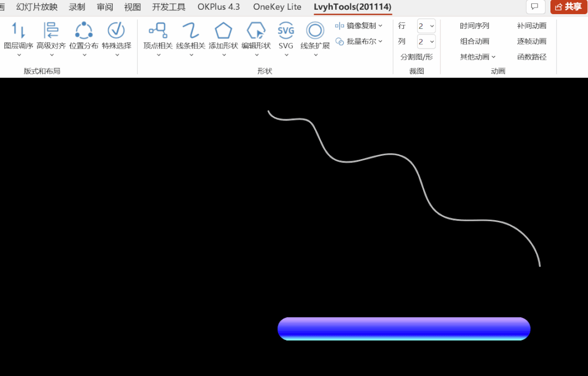Switch to the OKPlus 4.3 tab
Viewport: 588px width, 376px height.
219,7
